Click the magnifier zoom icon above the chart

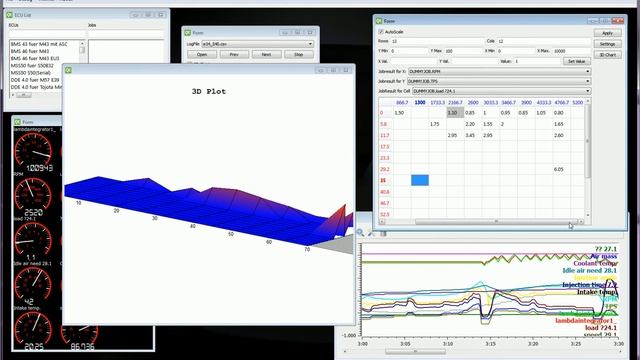click(x=360, y=233)
